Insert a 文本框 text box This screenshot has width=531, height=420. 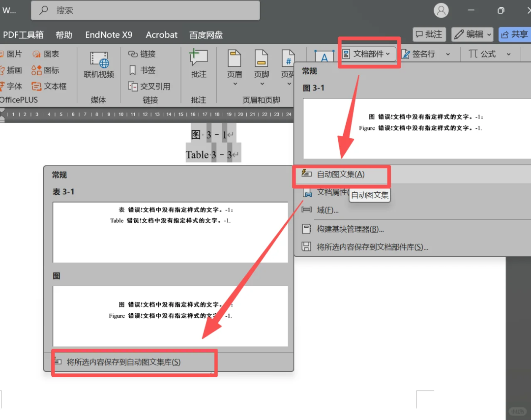49,87
